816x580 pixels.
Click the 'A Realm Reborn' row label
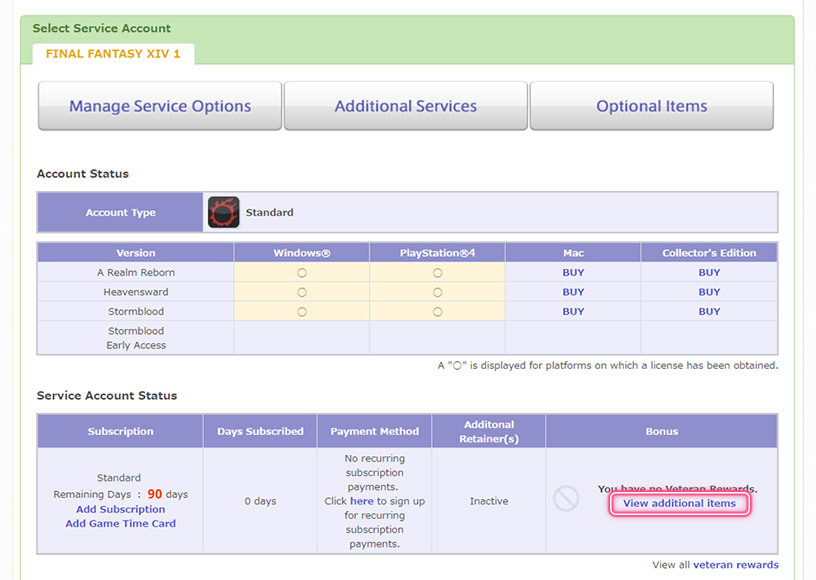coord(136,273)
